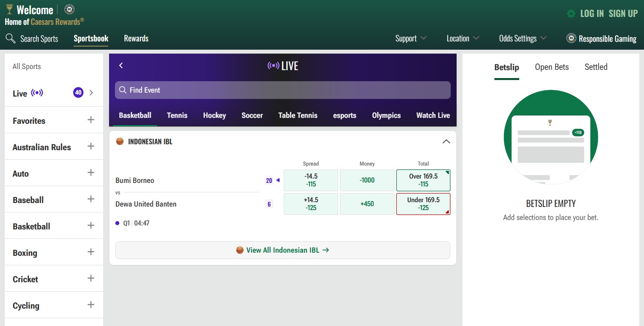Open Boxing in the sports sidebar
The width and height of the screenshot is (644, 326).
pos(25,253)
